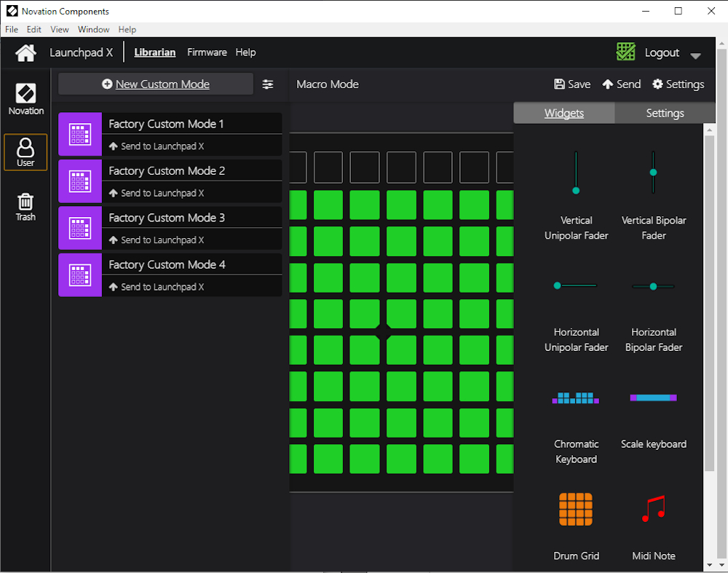Open the Firmware tab
This screenshot has width=728, height=573.
(207, 52)
